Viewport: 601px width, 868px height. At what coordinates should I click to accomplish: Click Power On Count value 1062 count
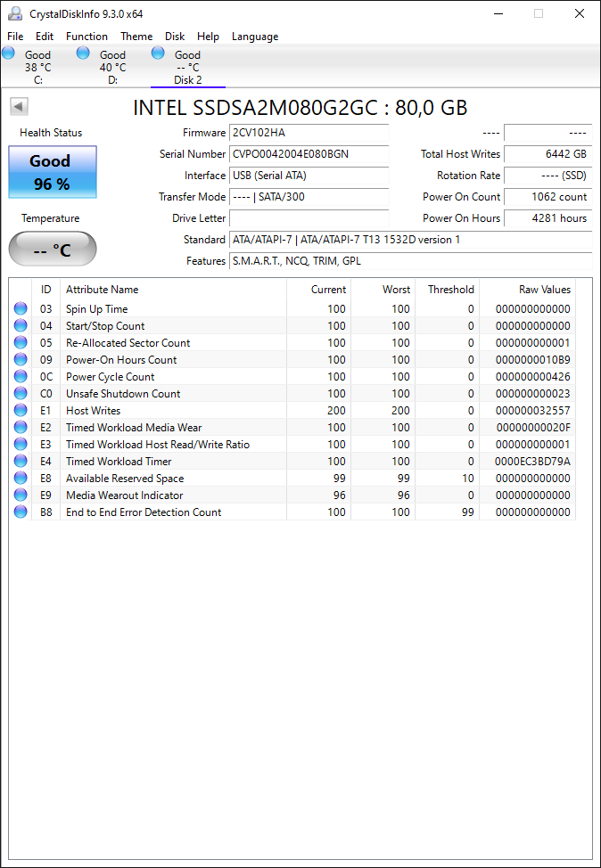548,197
